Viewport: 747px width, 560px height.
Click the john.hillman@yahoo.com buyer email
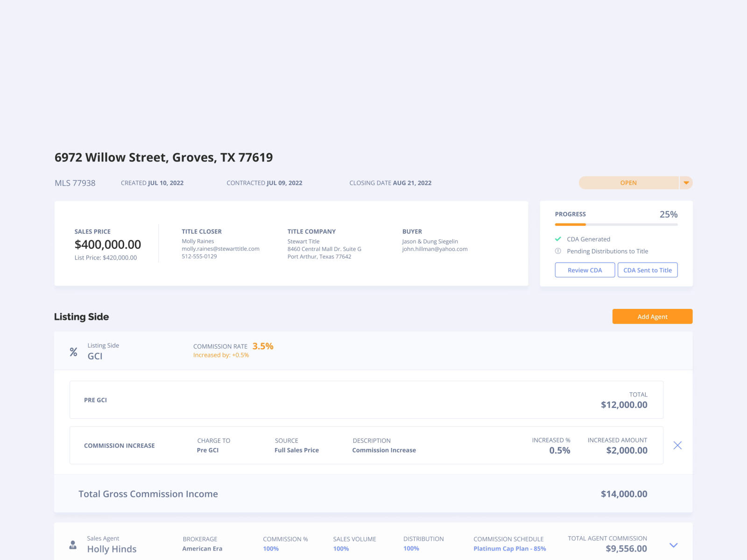tap(435, 249)
